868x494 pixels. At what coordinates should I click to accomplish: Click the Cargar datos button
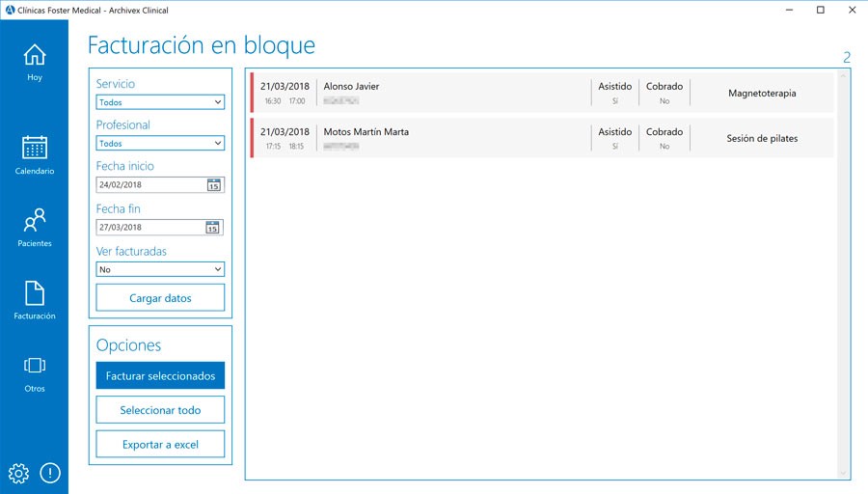pyautogui.click(x=160, y=298)
